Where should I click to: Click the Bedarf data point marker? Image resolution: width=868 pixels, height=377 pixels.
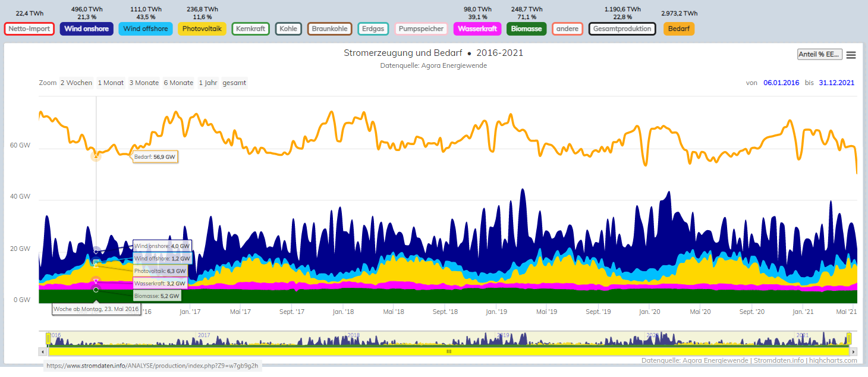coord(96,156)
